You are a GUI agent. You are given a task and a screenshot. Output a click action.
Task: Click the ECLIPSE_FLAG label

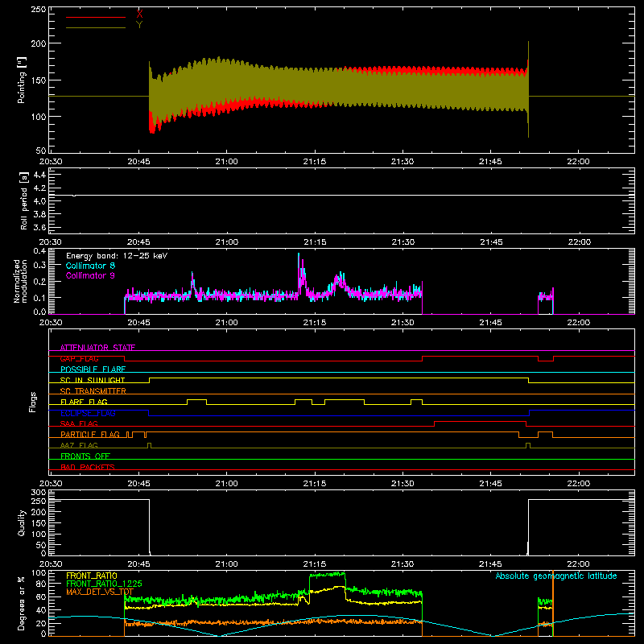point(88,413)
